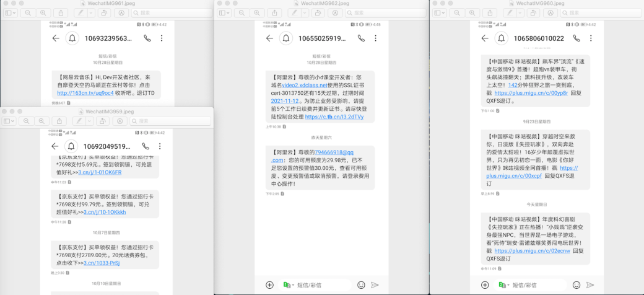Viewport: 644px width, 295px height.
Task: Share the WechatIMG960 image
Action: click(x=490, y=13)
